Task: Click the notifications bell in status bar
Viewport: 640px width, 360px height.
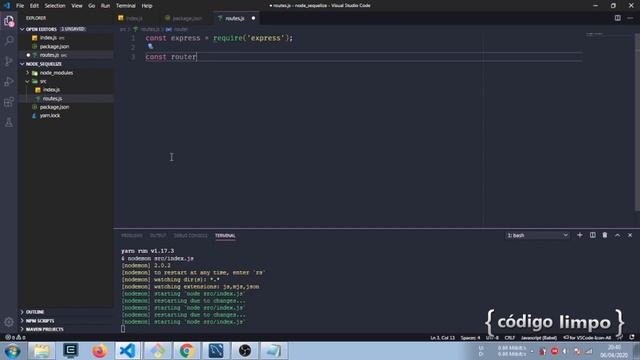Action: [x=632, y=338]
